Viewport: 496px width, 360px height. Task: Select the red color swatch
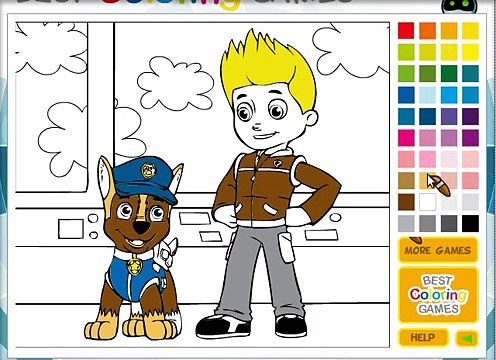[x=406, y=31]
